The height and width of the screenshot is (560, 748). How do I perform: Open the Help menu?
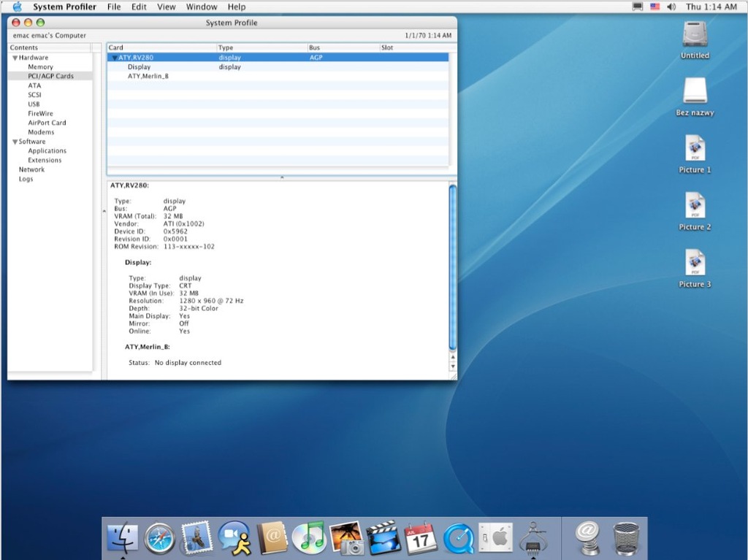pos(237,7)
